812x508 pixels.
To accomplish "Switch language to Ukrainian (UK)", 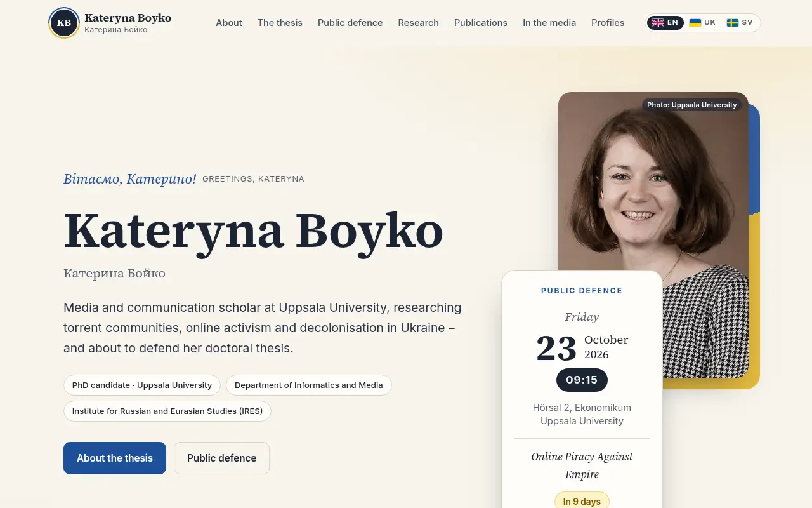I will tap(702, 23).
